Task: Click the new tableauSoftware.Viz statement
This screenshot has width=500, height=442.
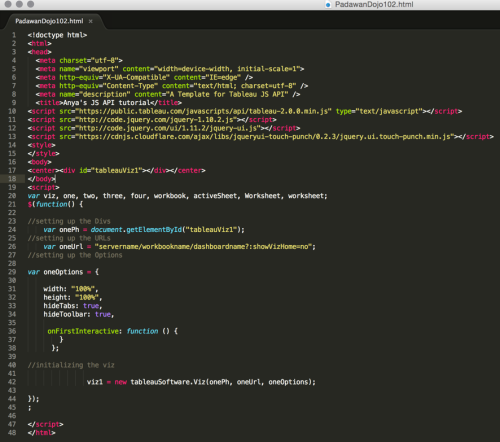Action: [201, 382]
